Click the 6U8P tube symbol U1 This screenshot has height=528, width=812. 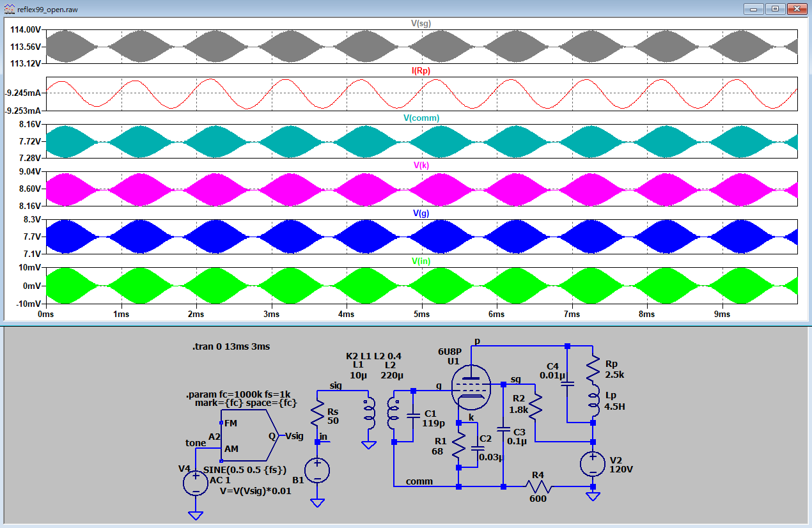pyautogui.click(x=471, y=389)
